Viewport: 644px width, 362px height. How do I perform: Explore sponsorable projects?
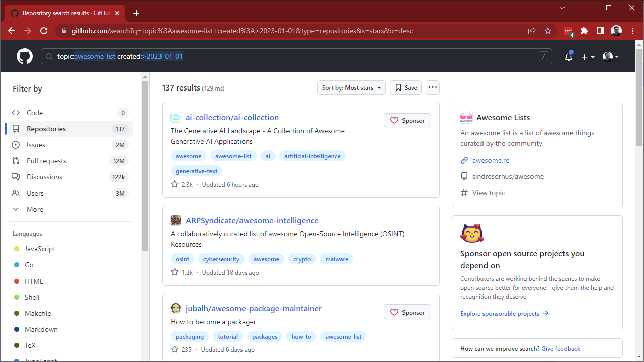(504, 314)
